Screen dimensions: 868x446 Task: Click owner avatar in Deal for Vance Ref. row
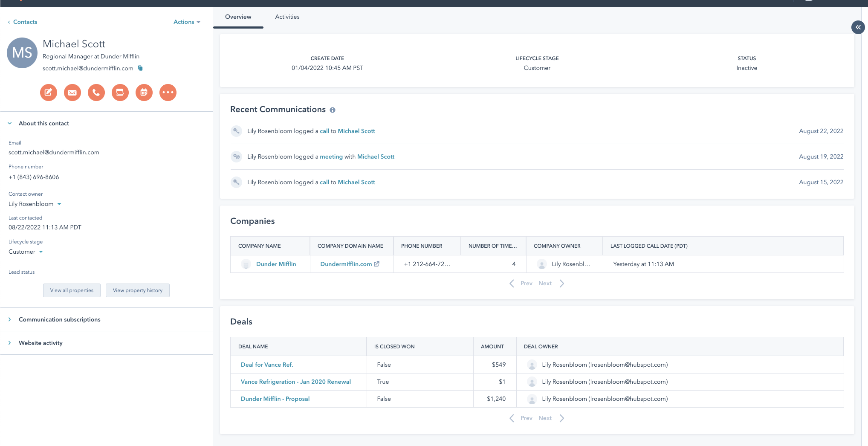tap(532, 365)
